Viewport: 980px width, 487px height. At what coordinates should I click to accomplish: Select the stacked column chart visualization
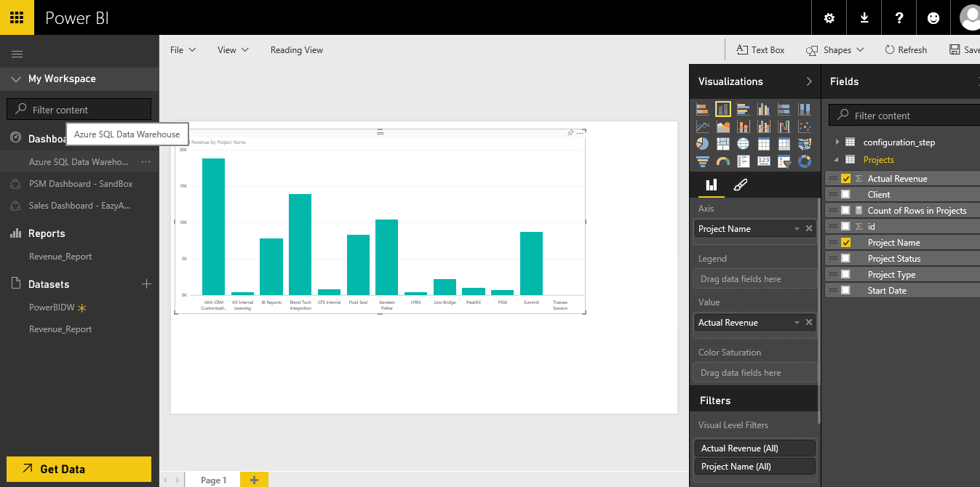pyautogui.click(x=722, y=109)
